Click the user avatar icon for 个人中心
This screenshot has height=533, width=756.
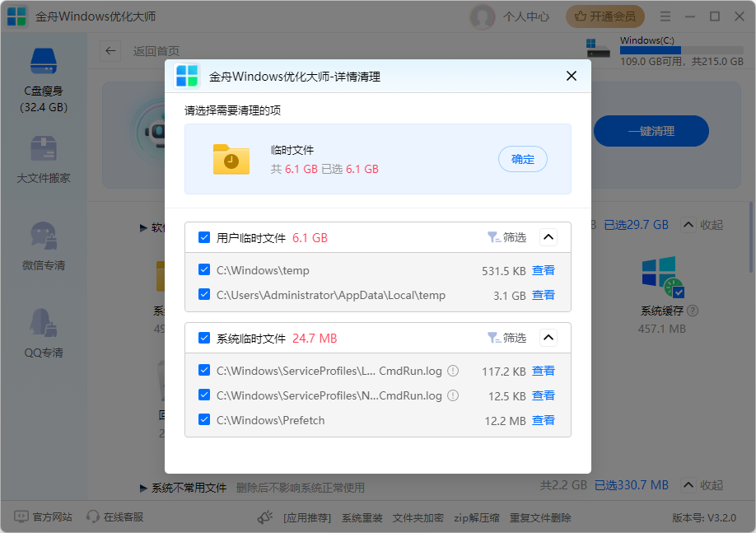pyautogui.click(x=482, y=16)
